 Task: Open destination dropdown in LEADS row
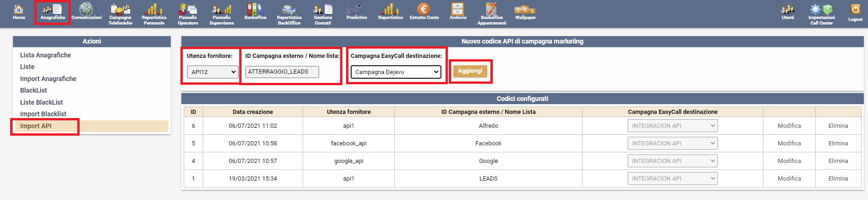pyautogui.click(x=672, y=179)
